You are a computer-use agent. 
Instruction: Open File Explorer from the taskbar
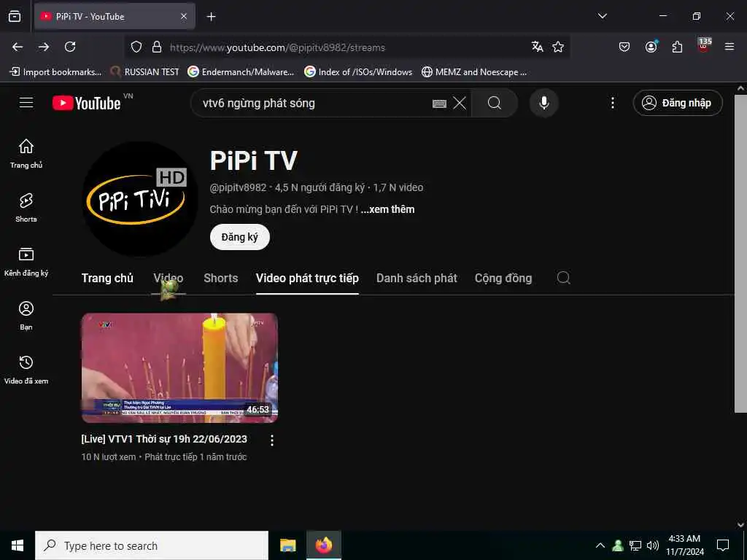point(287,545)
